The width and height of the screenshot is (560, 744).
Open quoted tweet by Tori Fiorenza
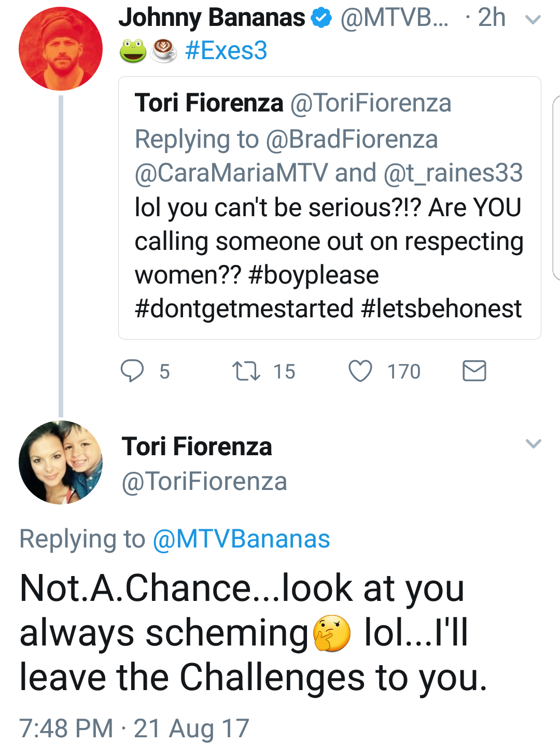[330, 208]
